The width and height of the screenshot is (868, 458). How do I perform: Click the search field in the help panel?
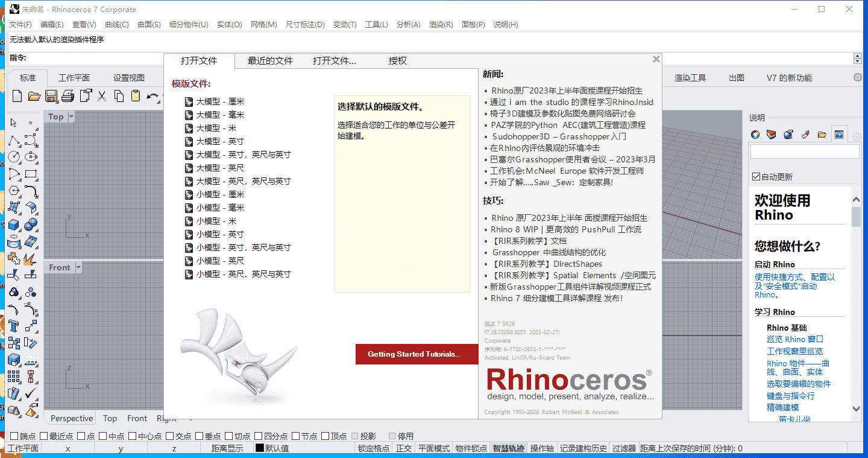pos(804,151)
